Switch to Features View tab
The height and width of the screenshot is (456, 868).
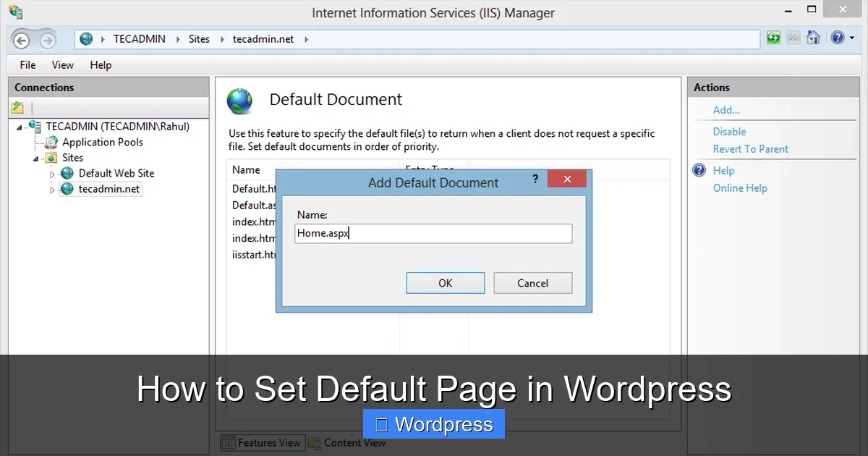pos(261,442)
